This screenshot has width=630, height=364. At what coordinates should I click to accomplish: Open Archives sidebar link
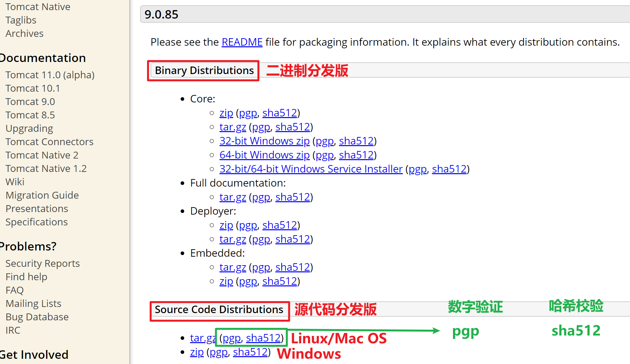coord(24,33)
